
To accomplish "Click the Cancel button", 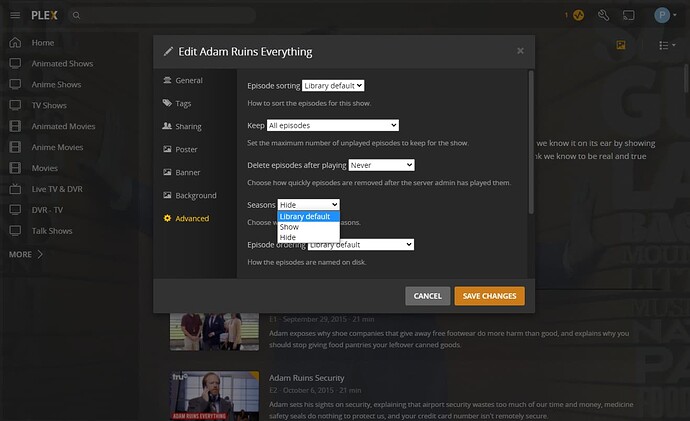I will [x=427, y=296].
